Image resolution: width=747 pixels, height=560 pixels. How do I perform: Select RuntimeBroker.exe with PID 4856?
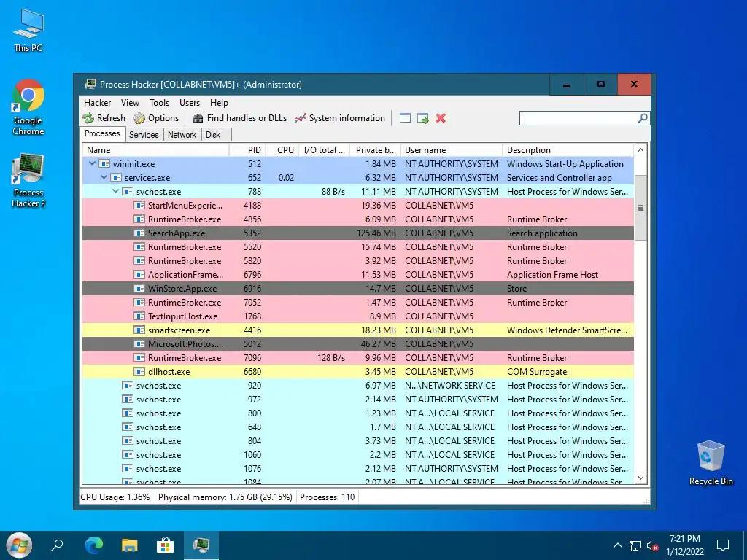coord(357,219)
